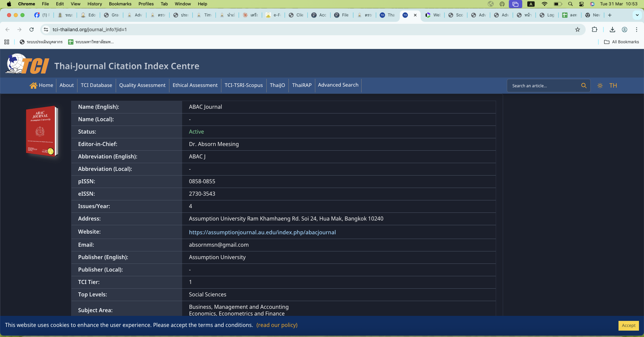
Task: Go to Quality Assessment in navbar
Action: tap(142, 85)
